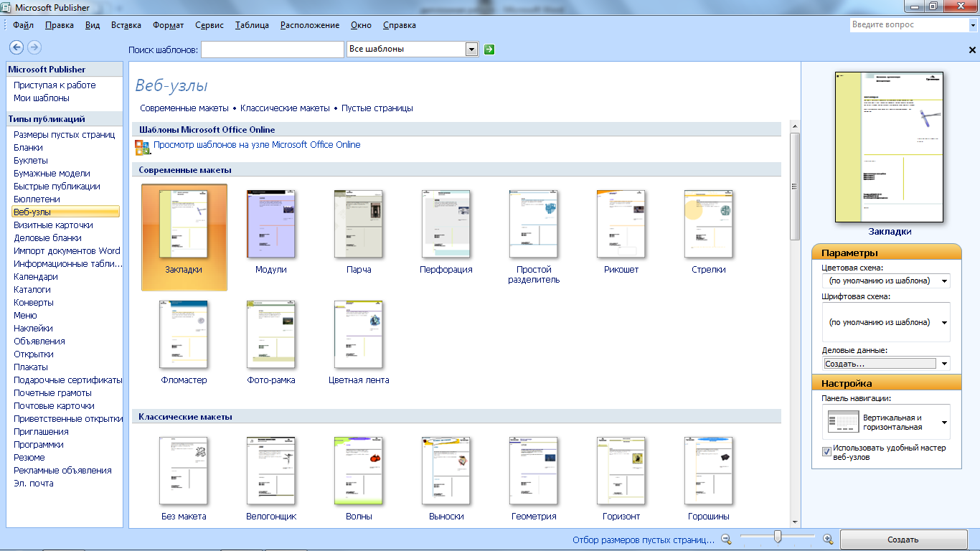Select the Простой разделитель template
The width and height of the screenshot is (980, 551).
(x=534, y=224)
